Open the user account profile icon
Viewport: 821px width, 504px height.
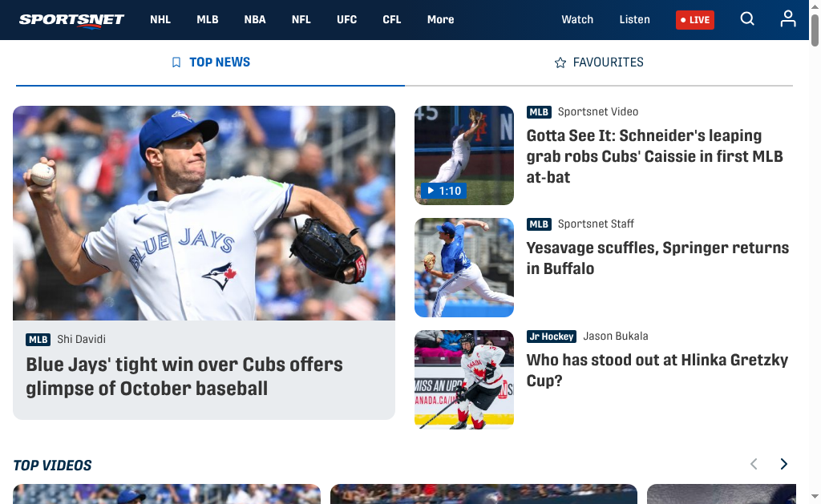[788, 19]
